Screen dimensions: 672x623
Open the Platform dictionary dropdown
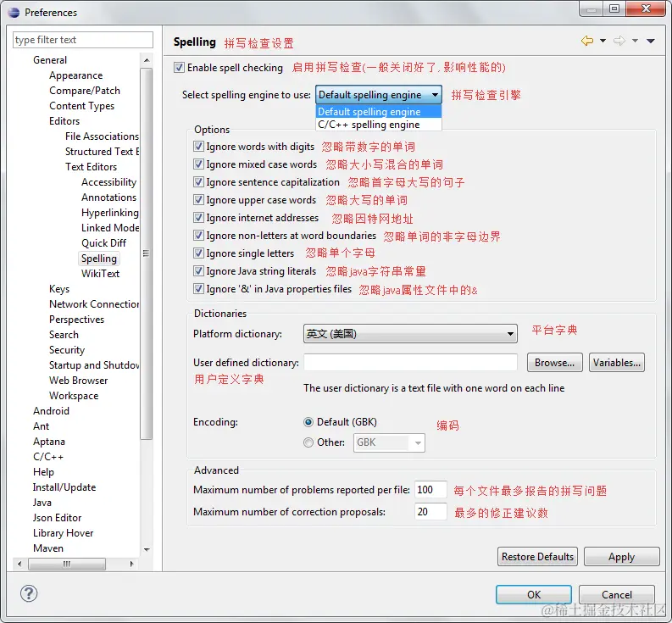click(410, 334)
